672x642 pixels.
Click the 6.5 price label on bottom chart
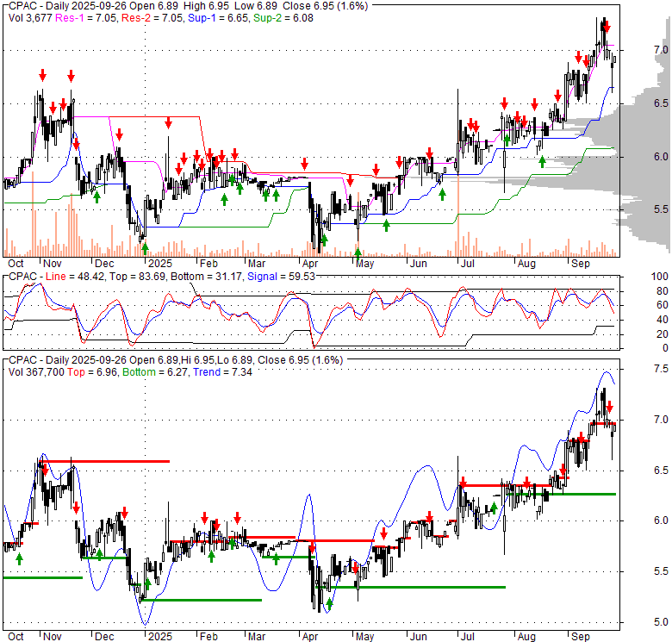click(x=661, y=471)
